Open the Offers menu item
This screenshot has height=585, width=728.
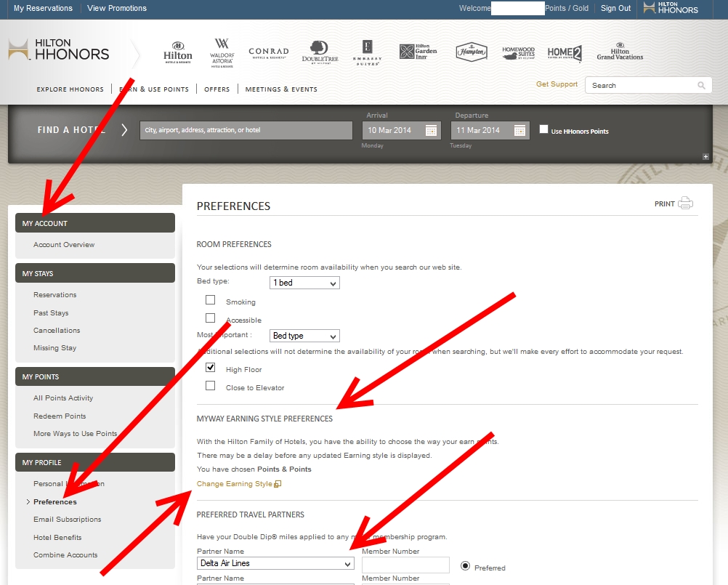[x=217, y=89]
